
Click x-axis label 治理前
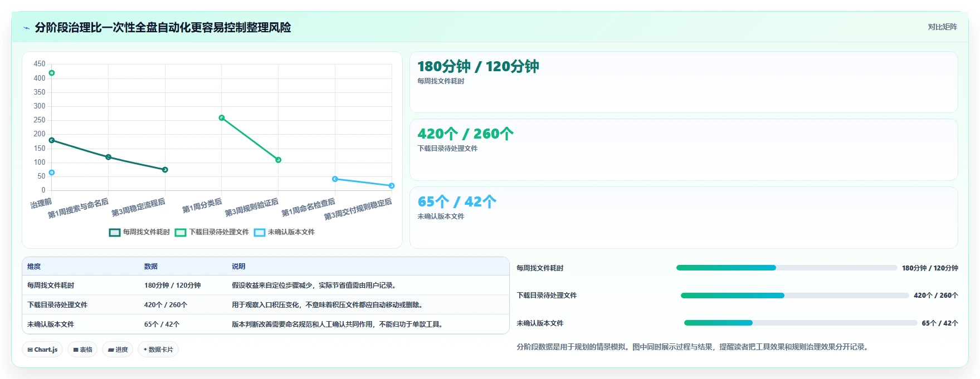[x=41, y=203]
